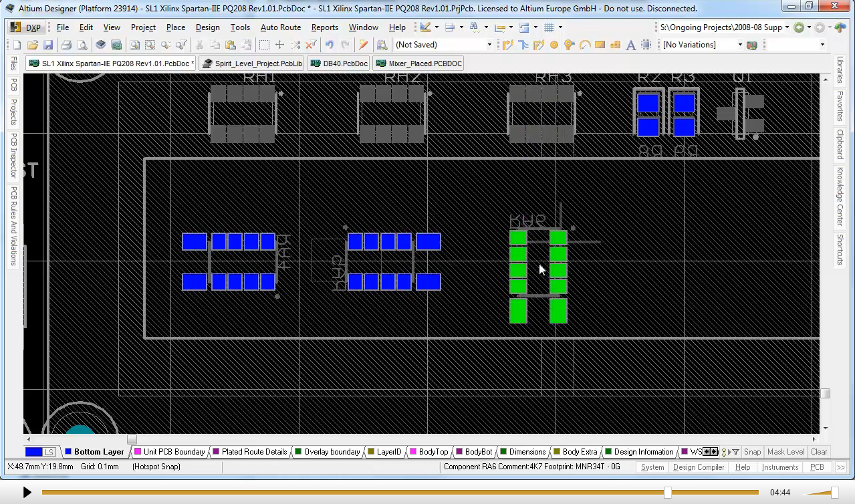Cut selection with the scissors icon

(199, 45)
